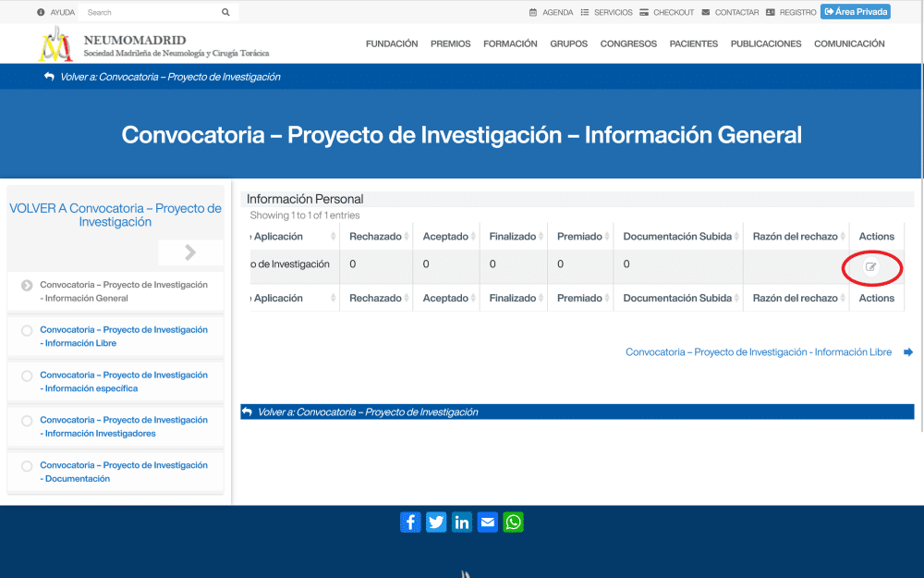The image size is (924, 578).
Task: Share page on Twitter
Action: [436, 522]
